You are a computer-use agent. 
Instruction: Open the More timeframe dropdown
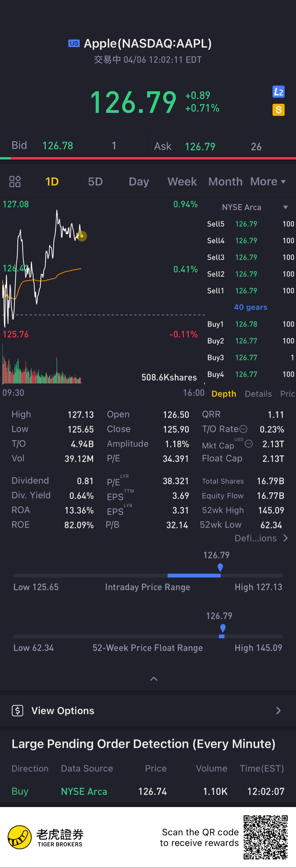[x=268, y=182]
